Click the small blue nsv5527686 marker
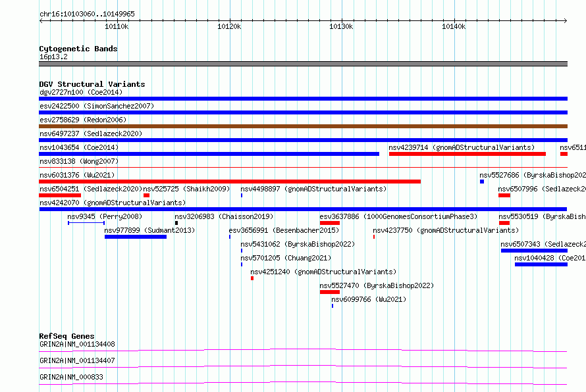This screenshot has height=392, width=586. pyautogui.click(x=482, y=182)
